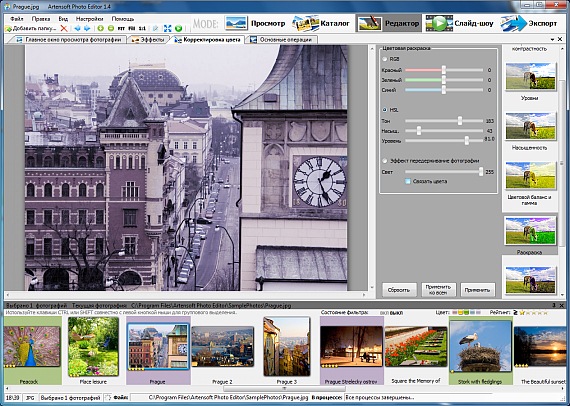The height and width of the screenshot is (406, 570).
Task: Zoom out with the green minus icon
Action: coord(111,28)
